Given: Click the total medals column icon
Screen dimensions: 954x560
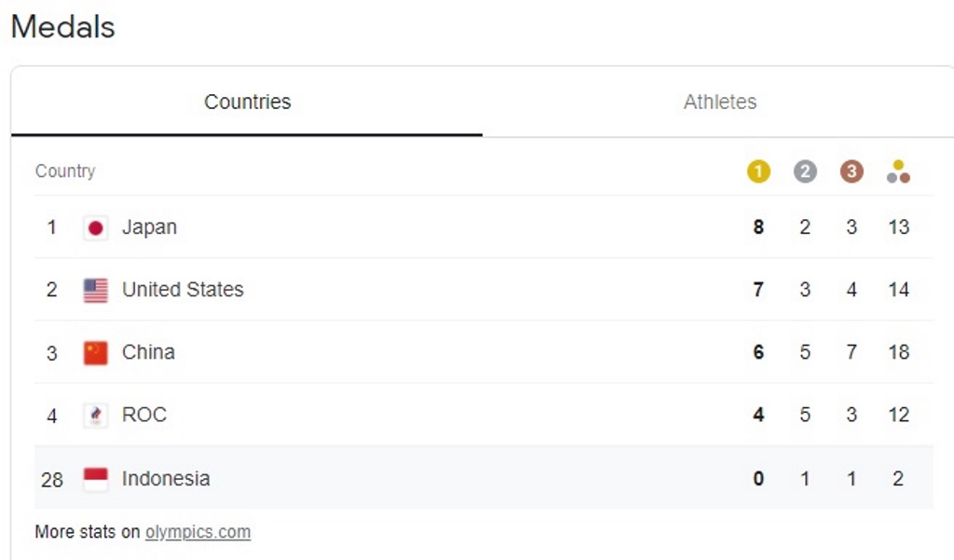Looking at the screenshot, I should coord(899,171).
